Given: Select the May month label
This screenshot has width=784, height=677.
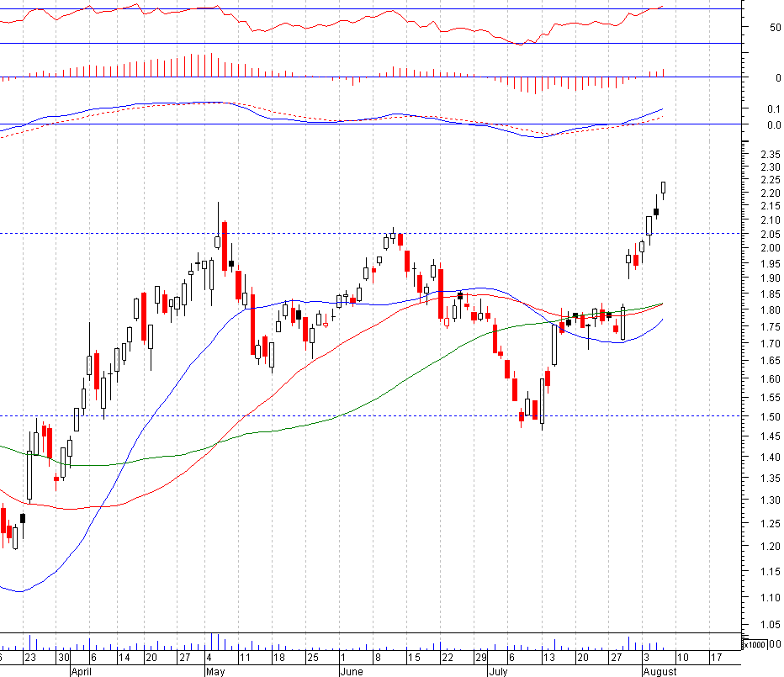Looking at the screenshot, I should click(215, 671).
